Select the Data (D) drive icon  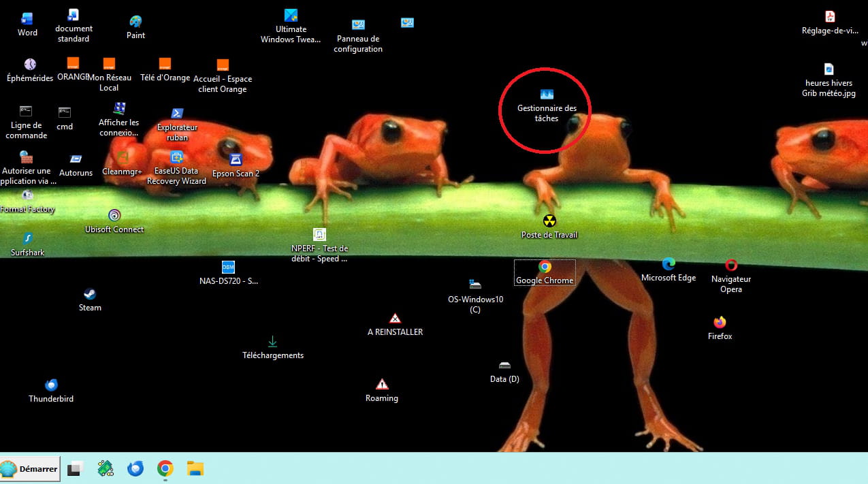coord(504,366)
